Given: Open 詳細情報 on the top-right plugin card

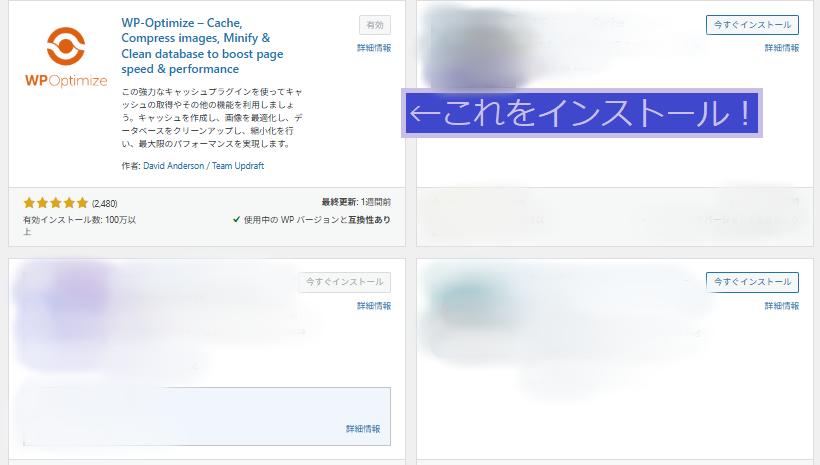Looking at the screenshot, I should (x=782, y=48).
